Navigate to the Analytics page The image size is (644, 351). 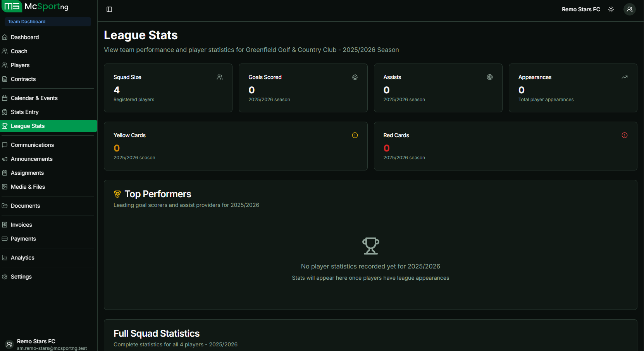(x=23, y=257)
